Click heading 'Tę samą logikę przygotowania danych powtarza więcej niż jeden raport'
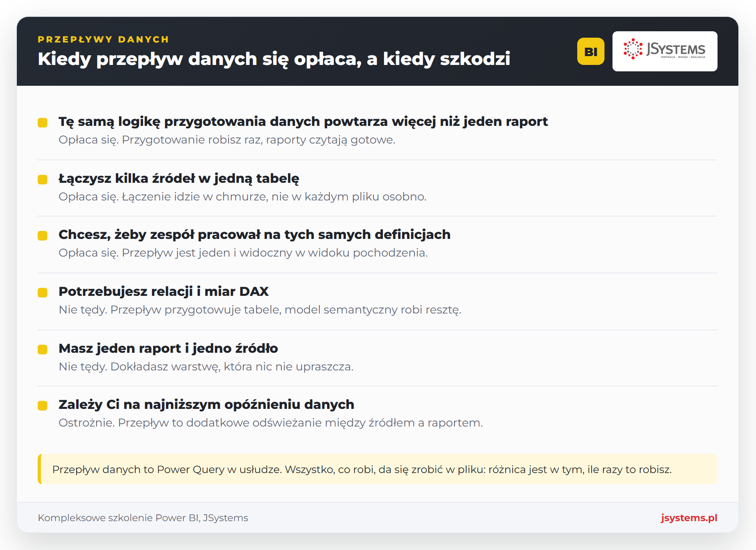 (x=303, y=121)
